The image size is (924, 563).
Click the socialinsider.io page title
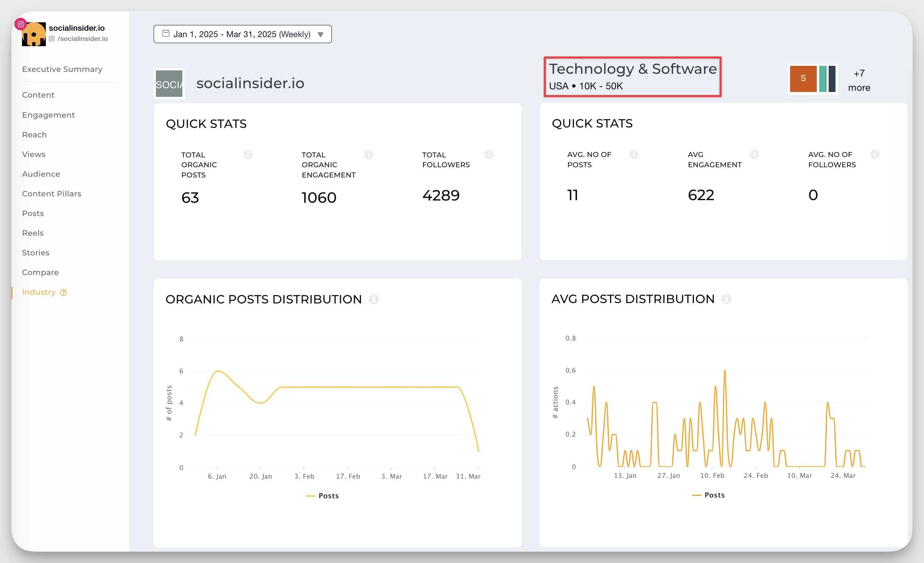pos(250,83)
